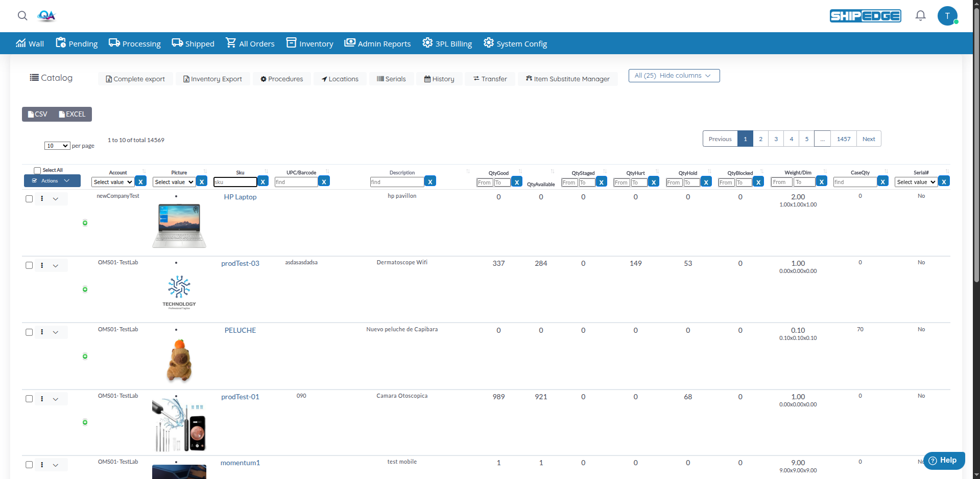
Task: Open the Inventory menu
Action: tap(310, 43)
